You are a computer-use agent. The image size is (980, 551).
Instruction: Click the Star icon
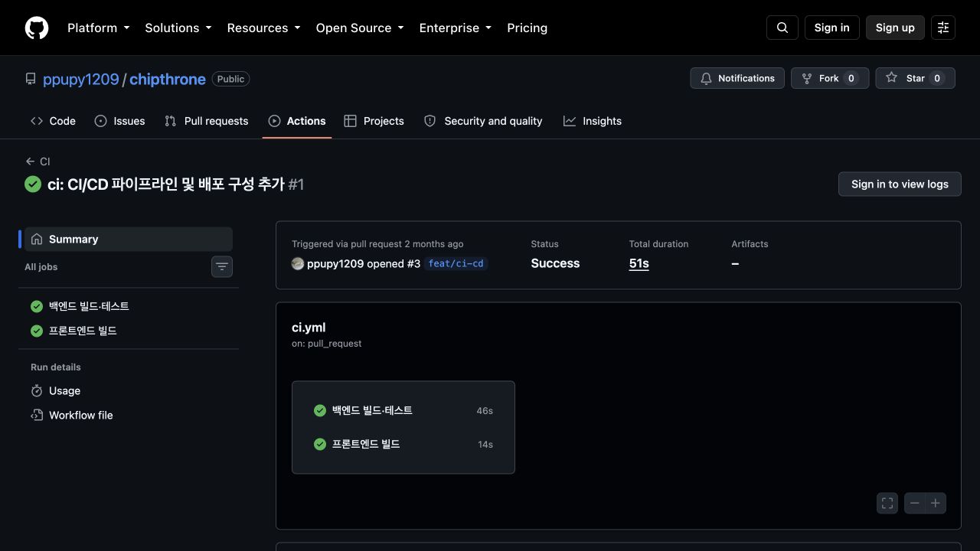click(891, 78)
